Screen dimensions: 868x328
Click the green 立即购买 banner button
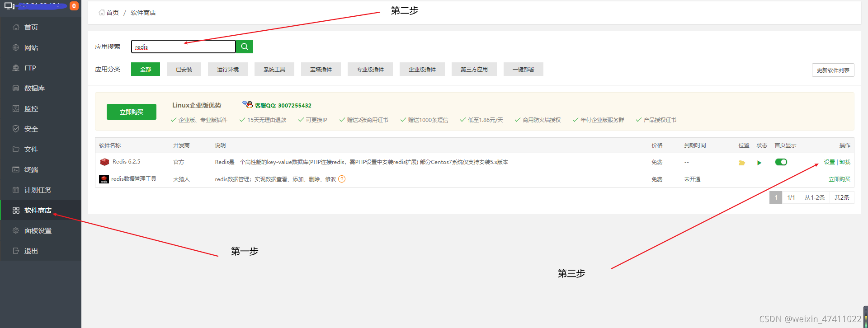pos(132,112)
